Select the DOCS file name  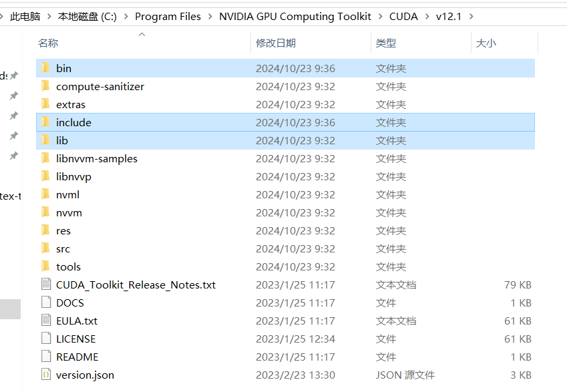[70, 303]
